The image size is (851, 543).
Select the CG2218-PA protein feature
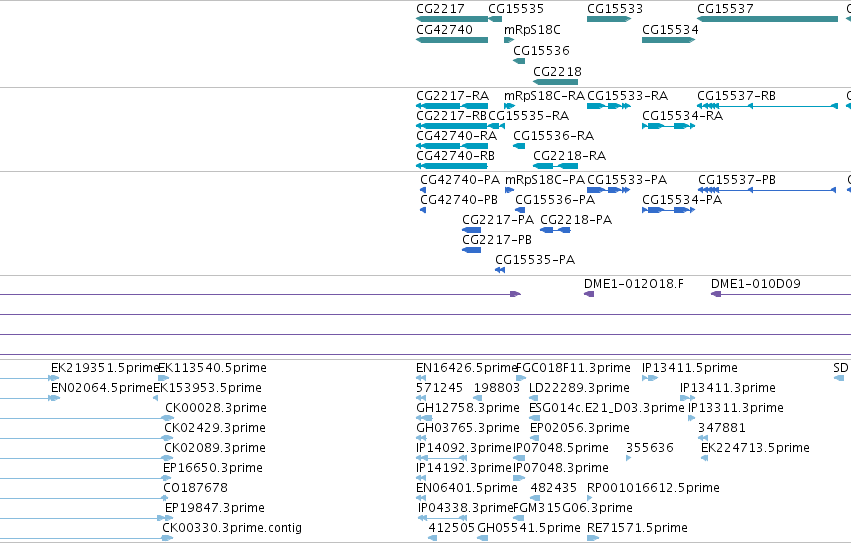[555, 230]
